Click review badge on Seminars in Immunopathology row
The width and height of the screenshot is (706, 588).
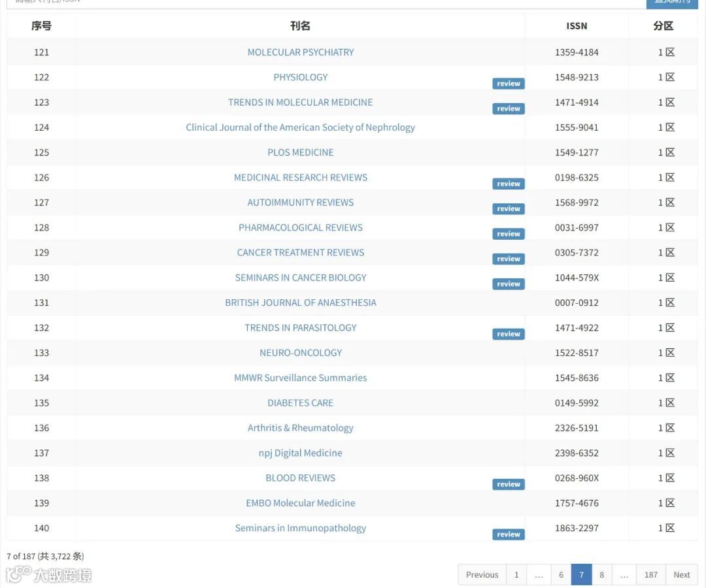click(x=509, y=534)
